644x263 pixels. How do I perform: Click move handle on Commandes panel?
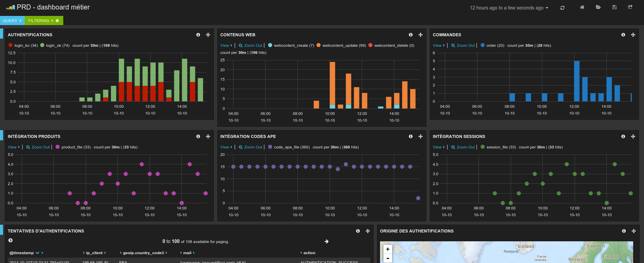[x=633, y=35]
